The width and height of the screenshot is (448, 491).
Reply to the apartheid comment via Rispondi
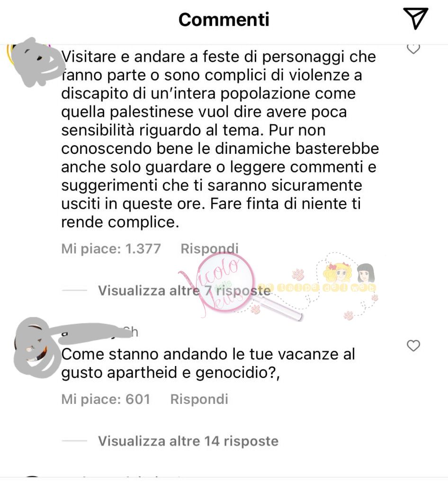199,399
